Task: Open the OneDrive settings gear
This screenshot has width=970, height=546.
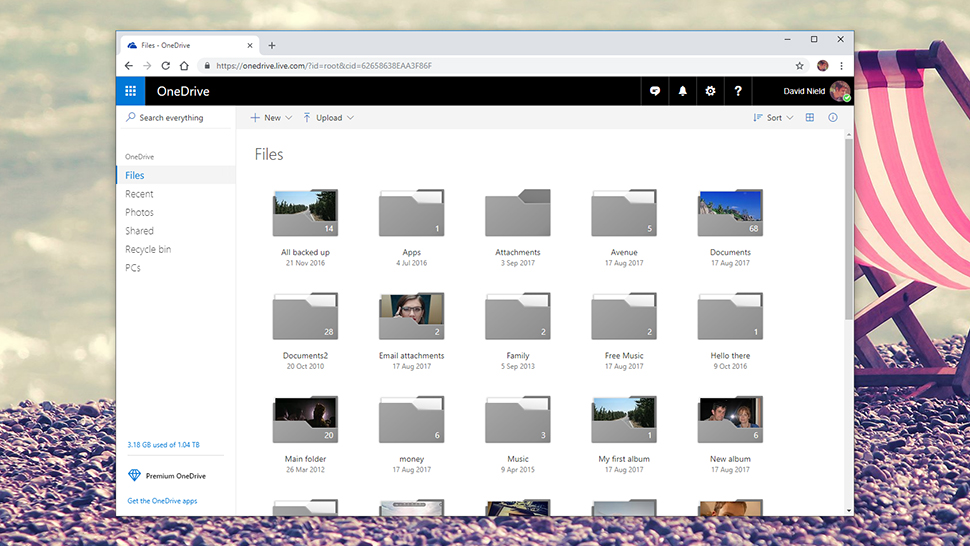Action: pyautogui.click(x=710, y=91)
